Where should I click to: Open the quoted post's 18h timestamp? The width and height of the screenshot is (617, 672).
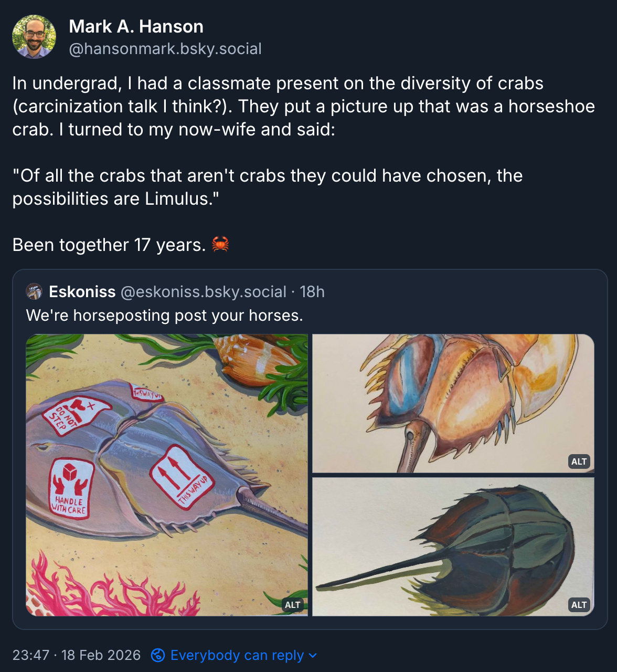coord(312,291)
